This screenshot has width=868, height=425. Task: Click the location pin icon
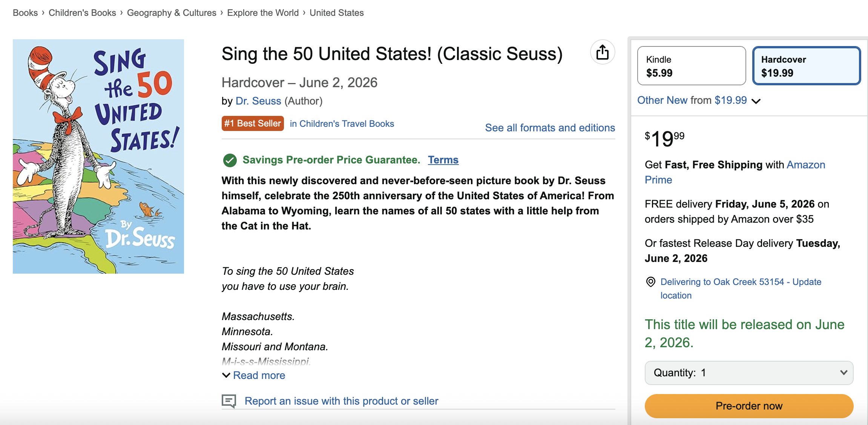coord(650,282)
